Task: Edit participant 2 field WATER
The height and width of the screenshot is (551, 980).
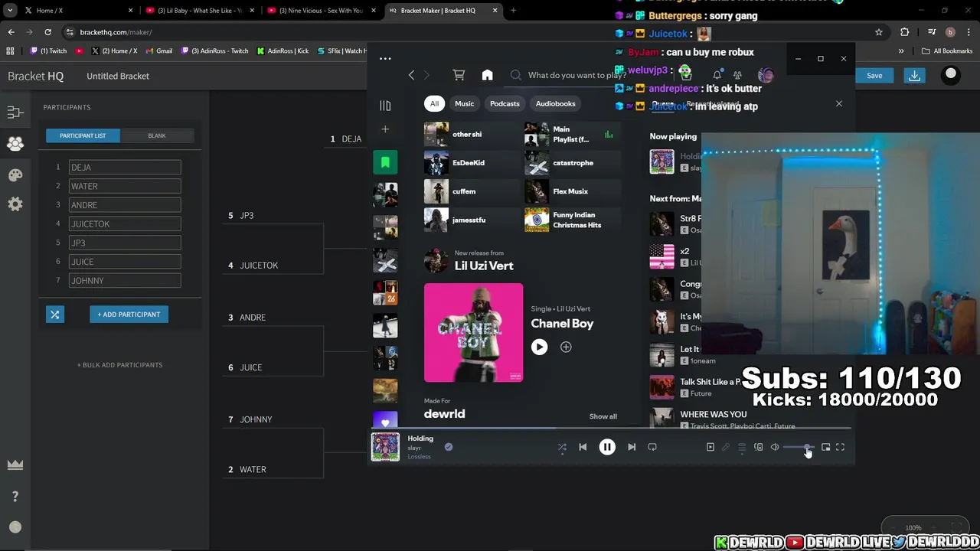Action: 125,186
